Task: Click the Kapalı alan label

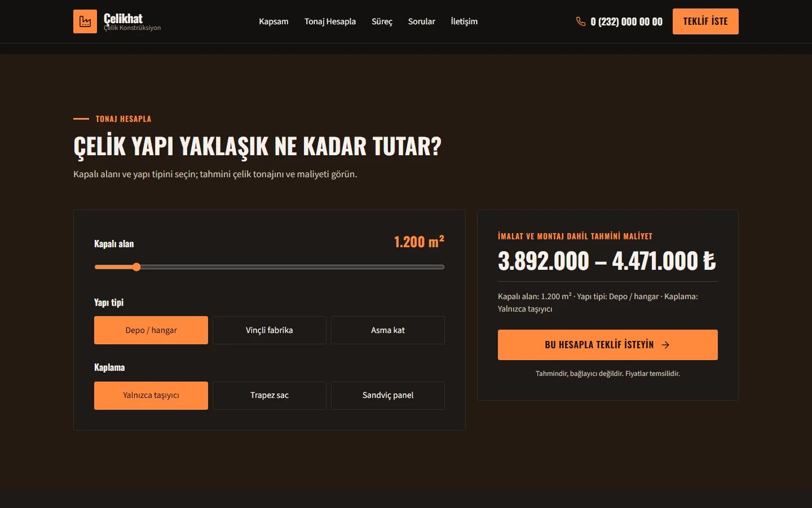Action: pos(114,244)
